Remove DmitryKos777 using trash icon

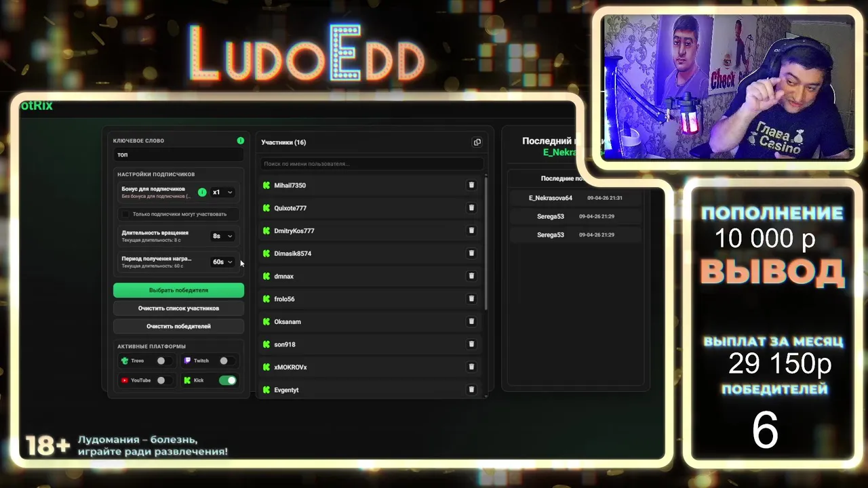(x=471, y=230)
